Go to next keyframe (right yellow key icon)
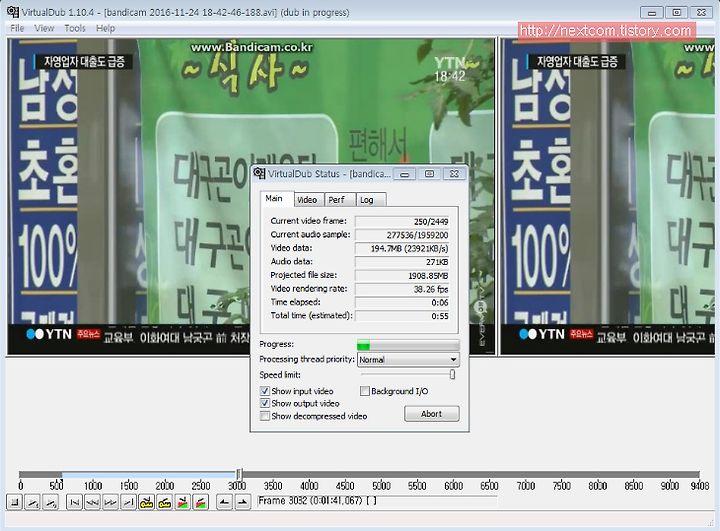 tap(164, 503)
